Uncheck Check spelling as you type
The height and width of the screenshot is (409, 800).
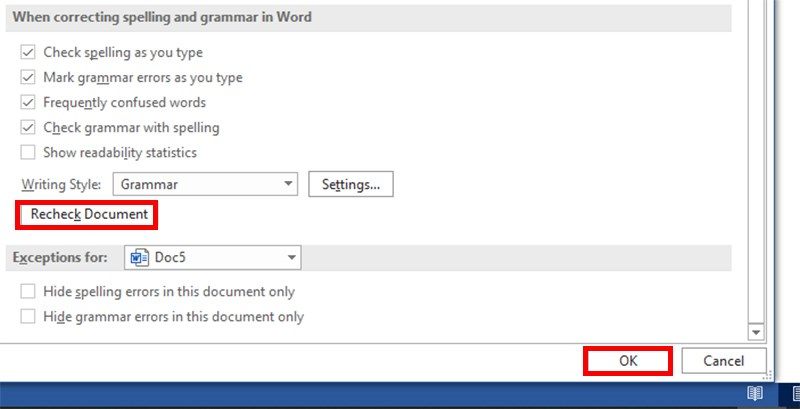28,53
